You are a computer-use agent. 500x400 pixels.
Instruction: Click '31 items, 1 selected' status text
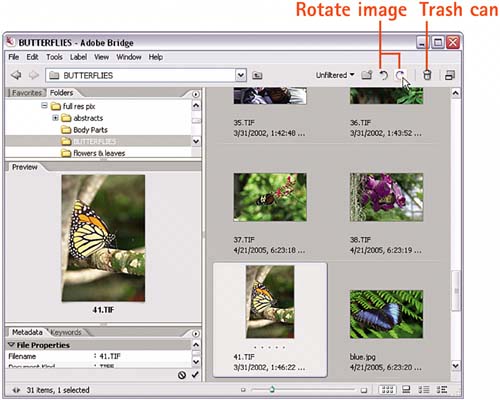coord(58,390)
